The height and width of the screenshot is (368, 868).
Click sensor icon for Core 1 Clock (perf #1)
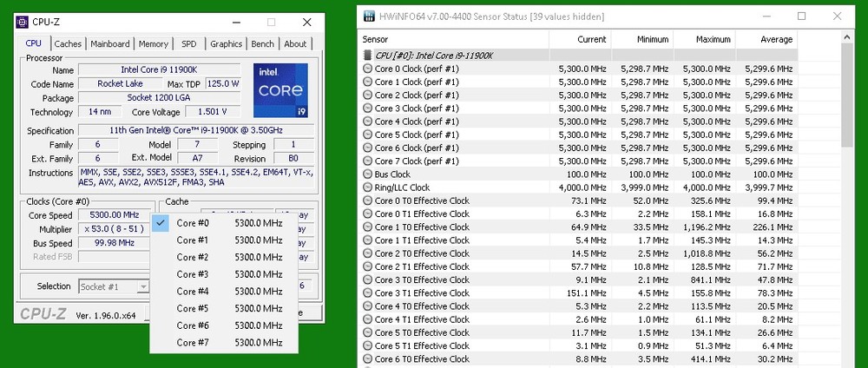[367, 82]
